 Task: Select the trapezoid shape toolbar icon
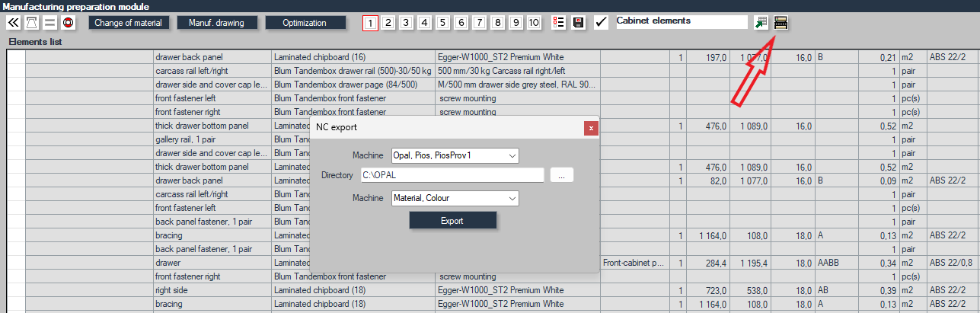click(x=32, y=23)
